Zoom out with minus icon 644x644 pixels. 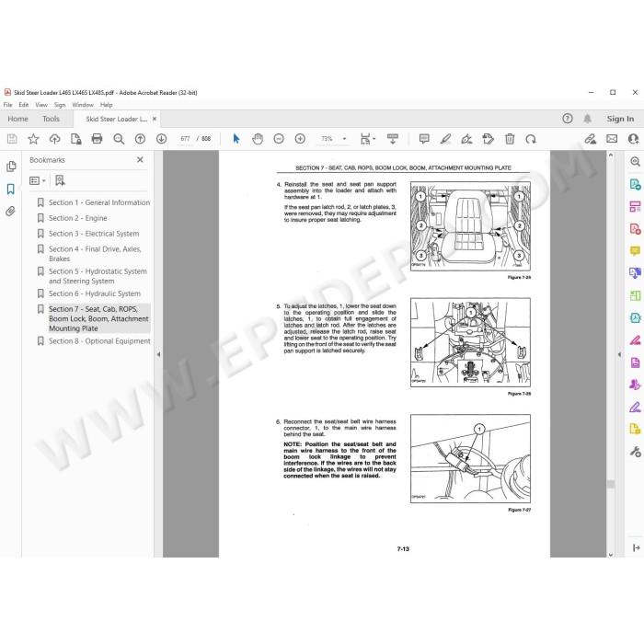pyautogui.click(x=279, y=139)
